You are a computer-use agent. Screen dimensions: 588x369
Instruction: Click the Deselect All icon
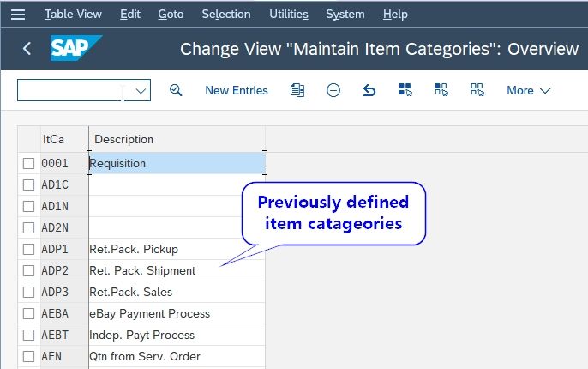(477, 90)
